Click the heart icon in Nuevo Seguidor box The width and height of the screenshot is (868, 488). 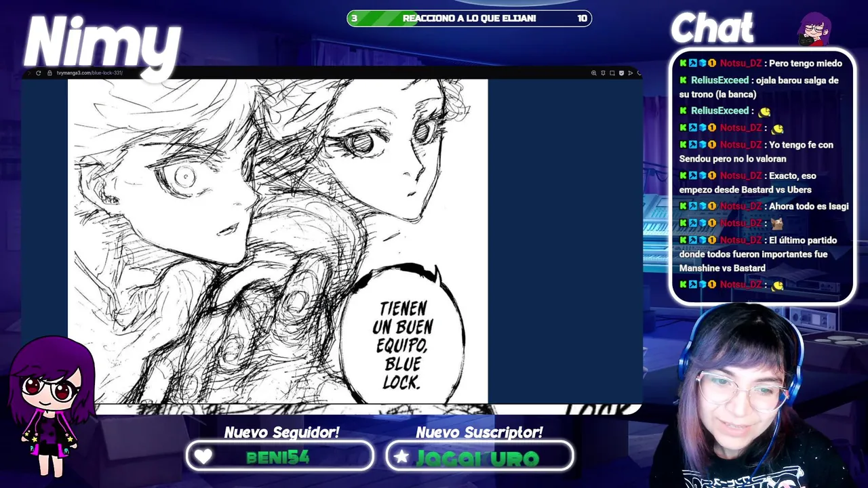(203, 457)
